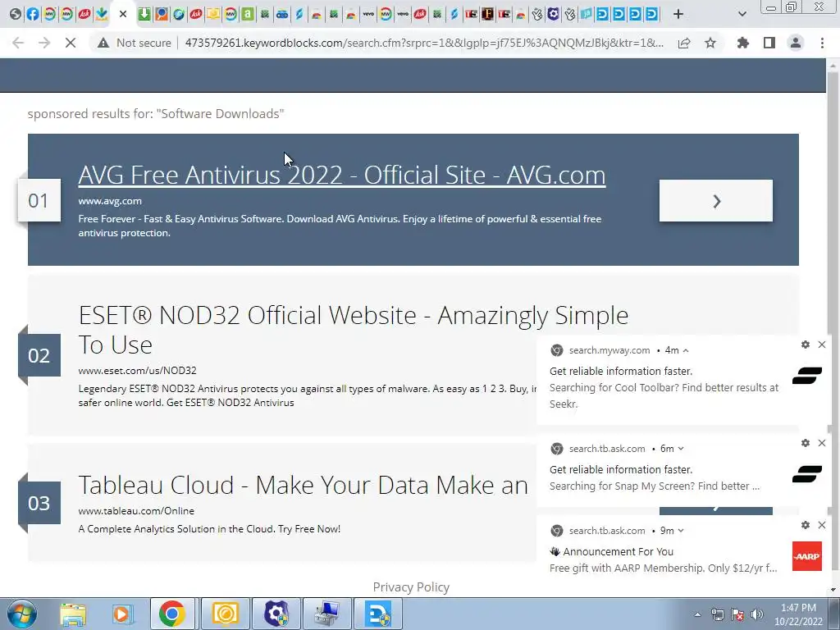
Task: Share this page via share icon
Action: click(x=684, y=43)
